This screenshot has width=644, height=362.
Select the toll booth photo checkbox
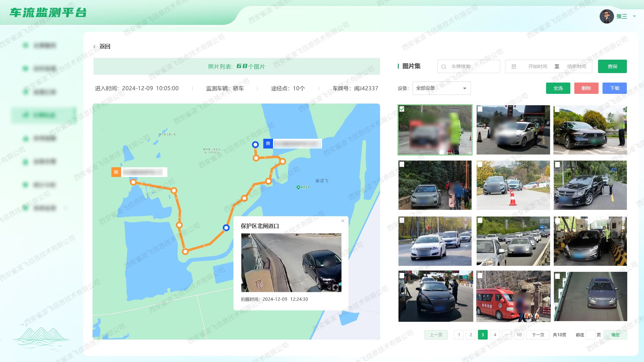[557, 221]
